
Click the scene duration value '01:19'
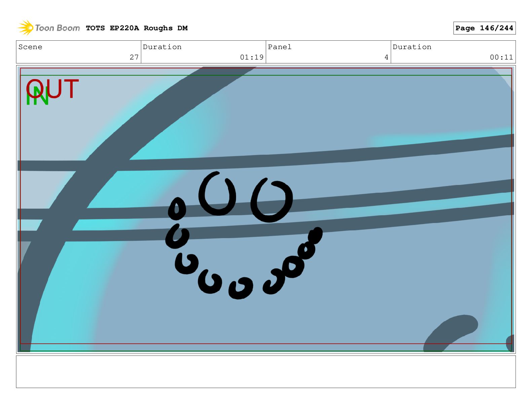pos(252,57)
